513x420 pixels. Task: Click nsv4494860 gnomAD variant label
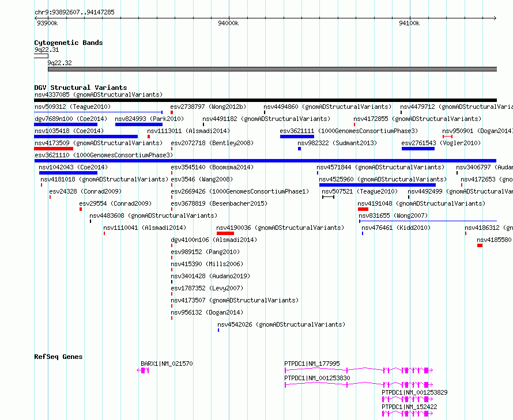327,107
